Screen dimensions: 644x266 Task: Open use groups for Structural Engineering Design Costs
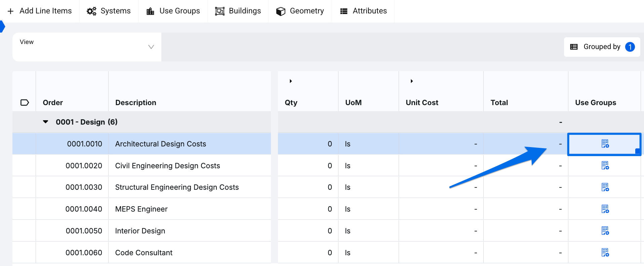pos(605,187)
